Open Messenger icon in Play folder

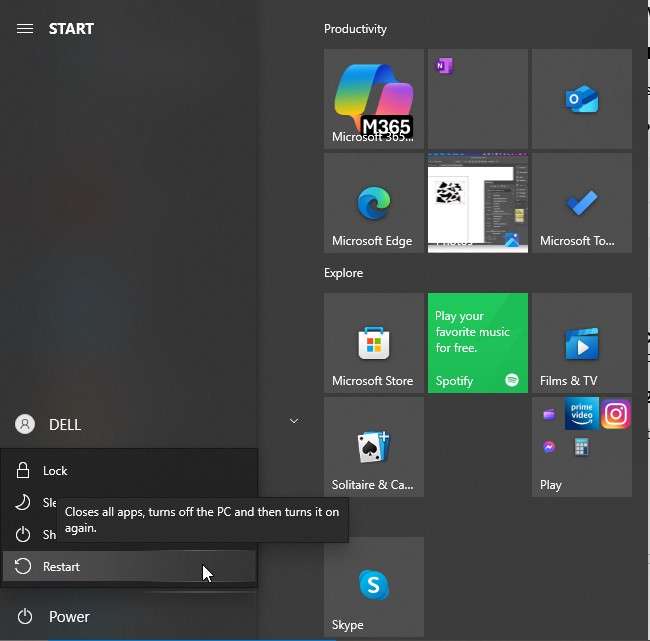pos(549,447)
